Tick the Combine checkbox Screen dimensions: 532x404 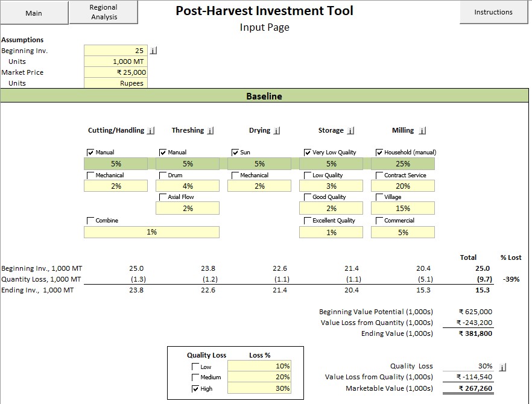(91, 221)
